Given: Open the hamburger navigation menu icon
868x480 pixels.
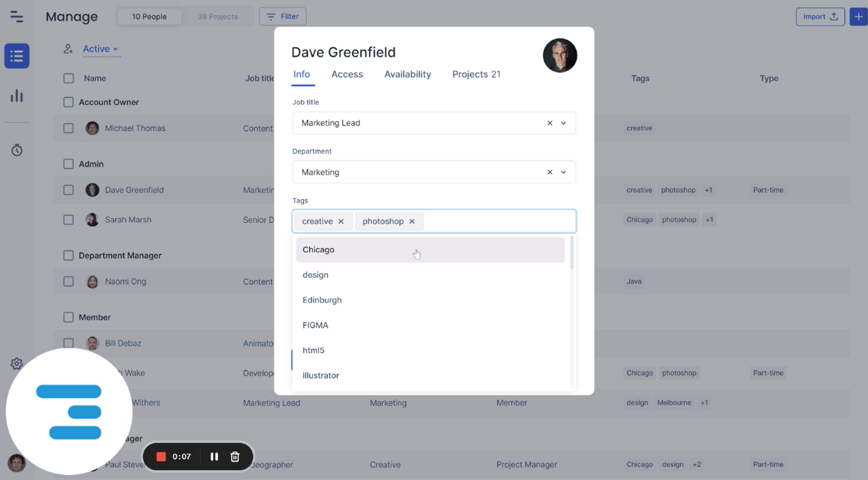Looking at the screenshot, I should click(x=16, y=16).
